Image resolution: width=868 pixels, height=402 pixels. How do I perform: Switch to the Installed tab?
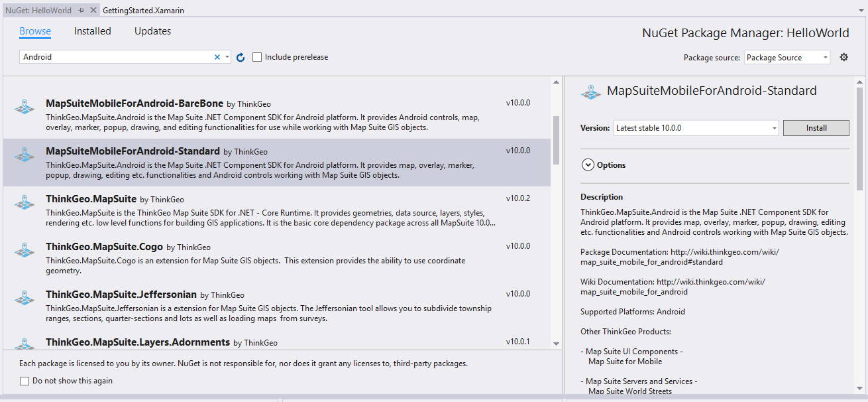tap(93, 31)
